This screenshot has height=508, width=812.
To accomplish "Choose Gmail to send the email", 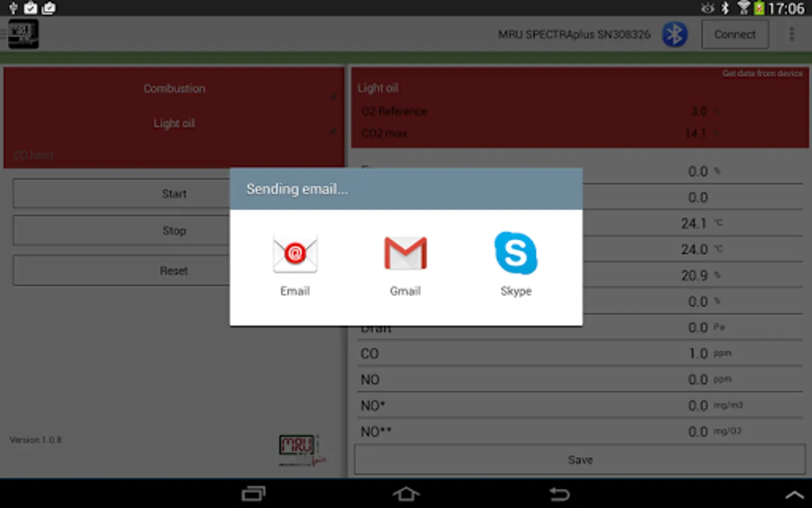I will [x=405, y=265].
